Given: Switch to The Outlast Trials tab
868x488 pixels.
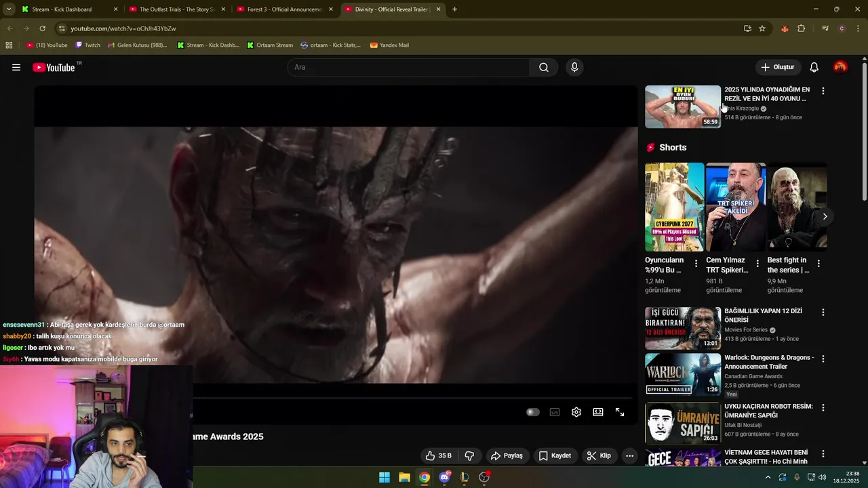Looking at the screenshot, I should [x=176, y=9].
